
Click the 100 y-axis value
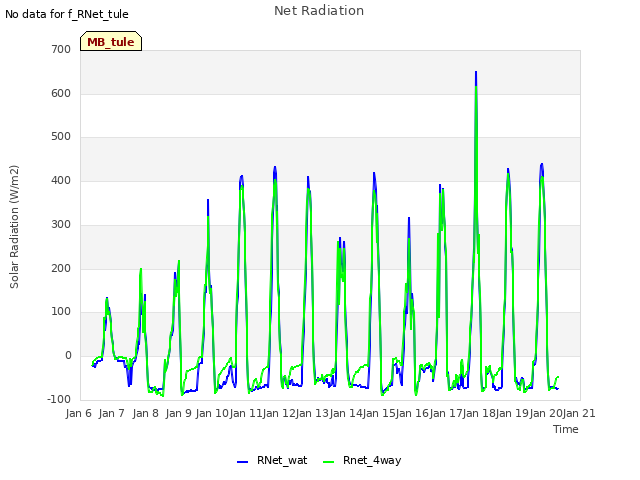pyautogui.click(x=61, y=312)
